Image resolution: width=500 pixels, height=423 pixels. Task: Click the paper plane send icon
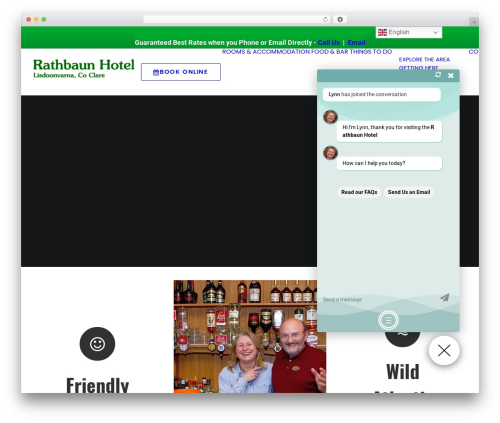(x=445, y=297)
